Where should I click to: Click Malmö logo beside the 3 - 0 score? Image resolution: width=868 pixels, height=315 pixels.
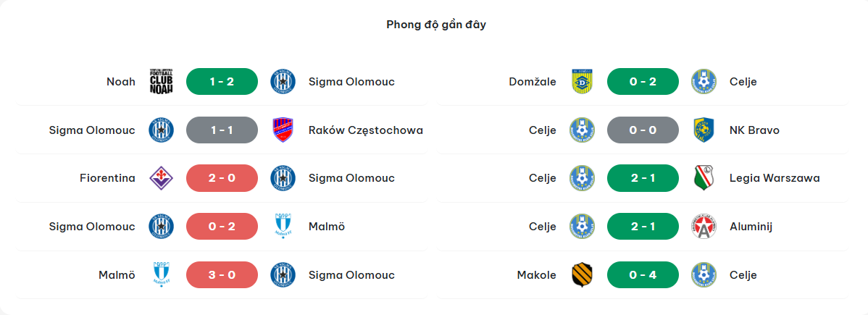(161, 275)
